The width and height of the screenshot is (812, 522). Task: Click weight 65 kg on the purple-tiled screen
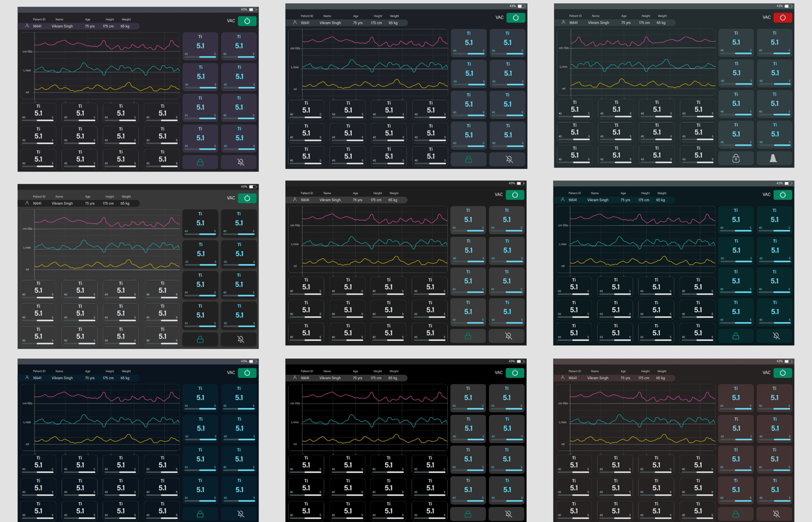point(125,26)
